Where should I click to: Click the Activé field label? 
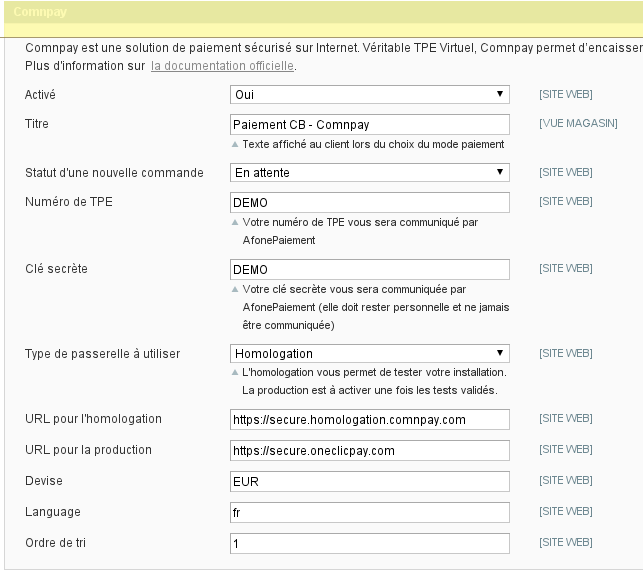(40, 95)
